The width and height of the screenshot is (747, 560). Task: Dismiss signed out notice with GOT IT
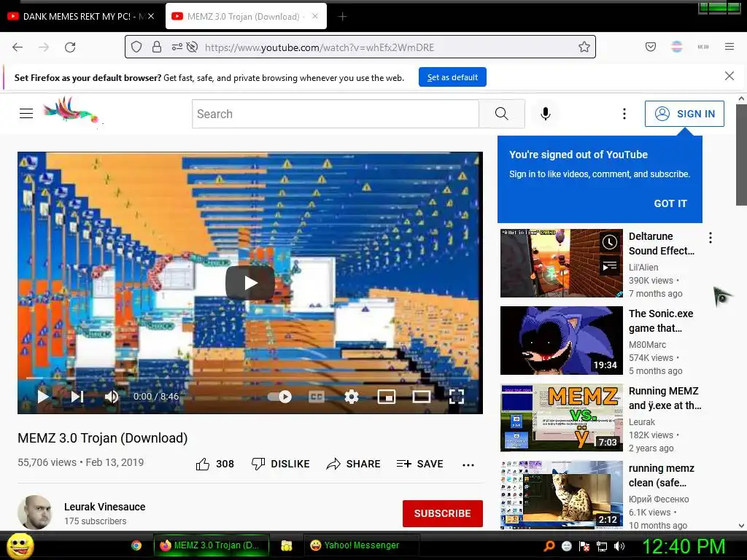[x=670, y=203]
